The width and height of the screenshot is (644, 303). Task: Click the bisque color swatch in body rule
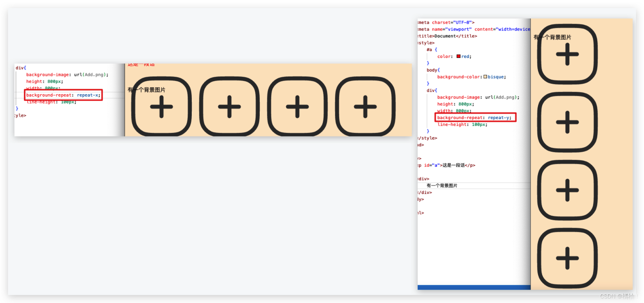coord(485,76)
